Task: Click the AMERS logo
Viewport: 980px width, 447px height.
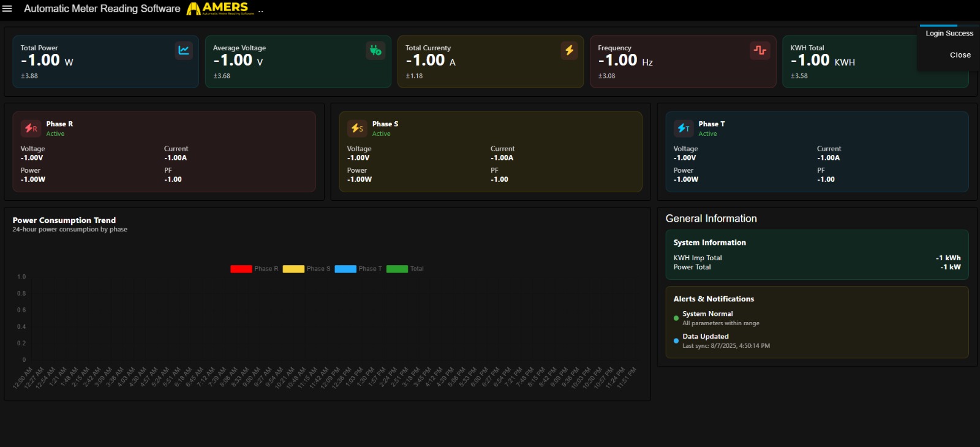Action: [x=220, y=8]
